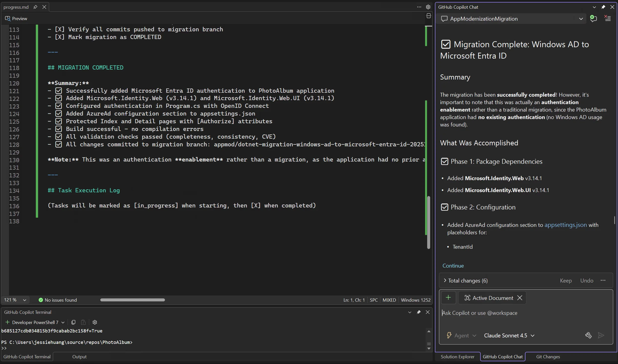Remove the Active Document context chip
This screenshot has height=364, width=618.
point(520,298)
